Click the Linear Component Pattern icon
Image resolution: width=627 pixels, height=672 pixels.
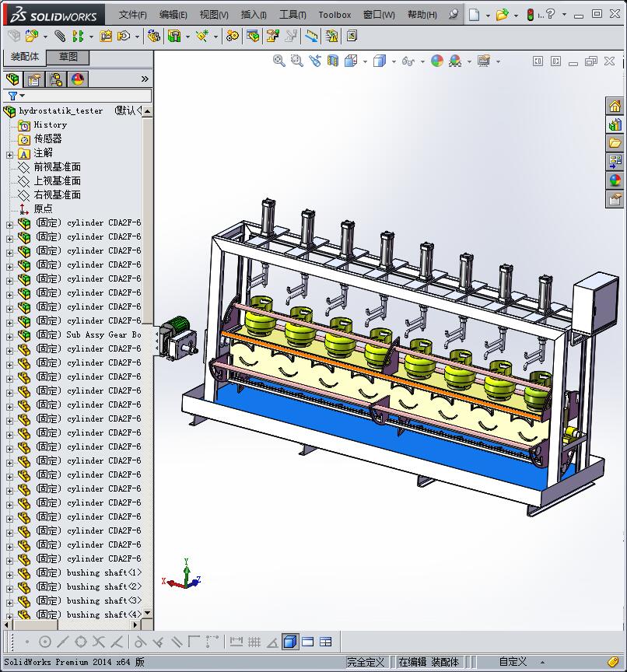[78, 36]
